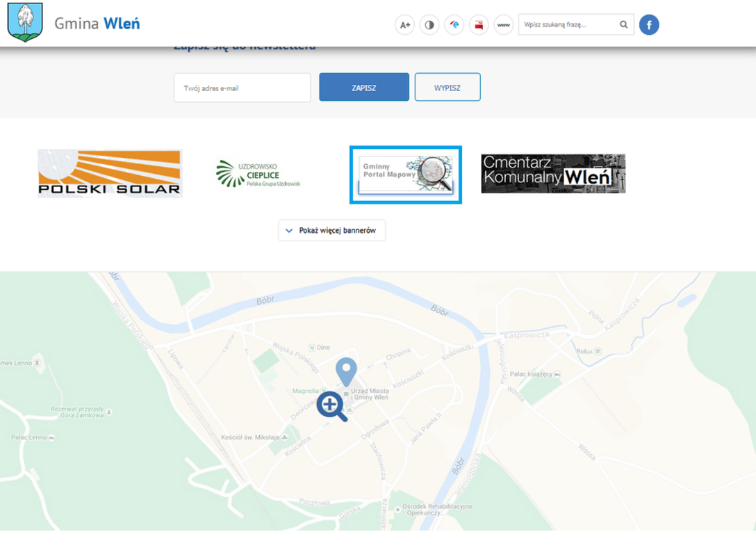The width and height of the screenshot is (756, 534).
Task: Click the A+ font size increase icon
Action: [404, 25]
